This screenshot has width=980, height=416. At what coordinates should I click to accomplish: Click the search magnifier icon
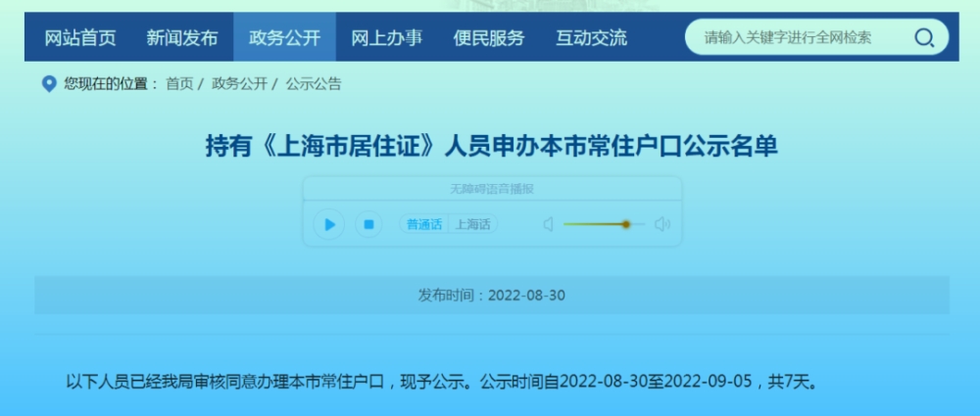point(924,38)
